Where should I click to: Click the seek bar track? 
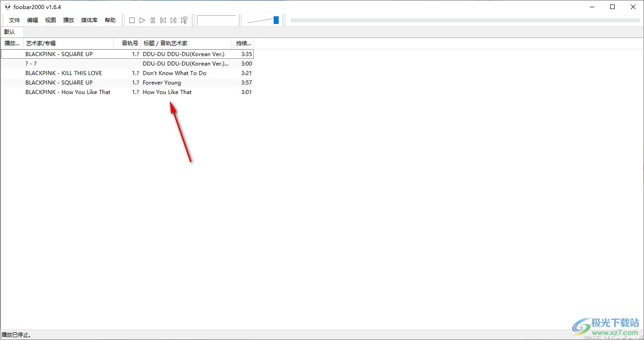pos(465,20)
